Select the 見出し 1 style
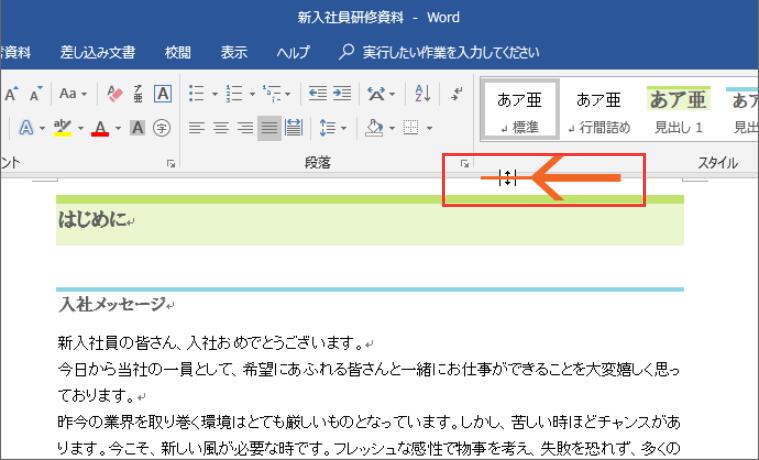Screen dimensions: 759x460 (x=678, y=110)
